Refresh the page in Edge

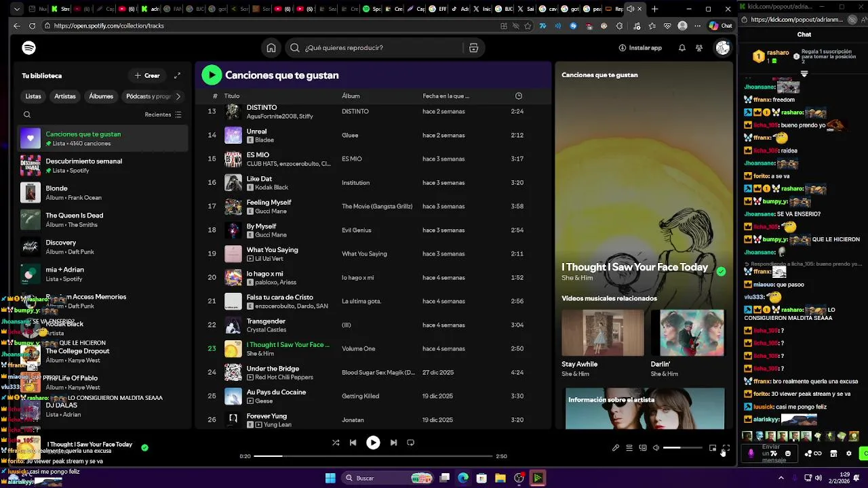[32, 26]
